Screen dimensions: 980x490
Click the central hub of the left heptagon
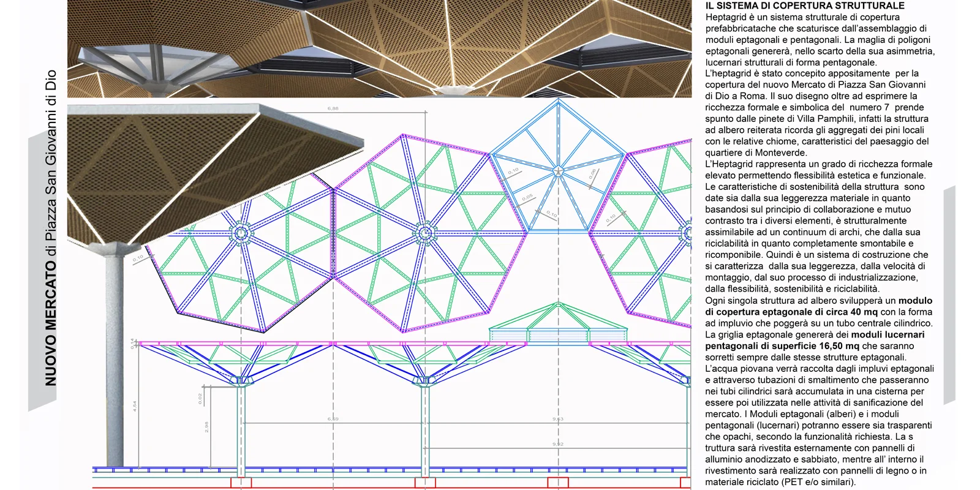(241, 232)
